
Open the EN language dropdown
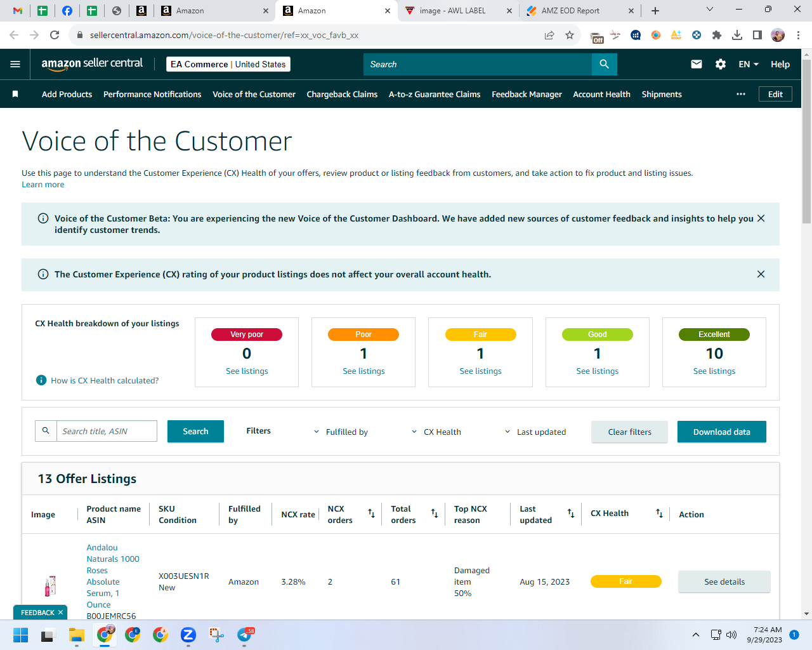coord(749,64)
